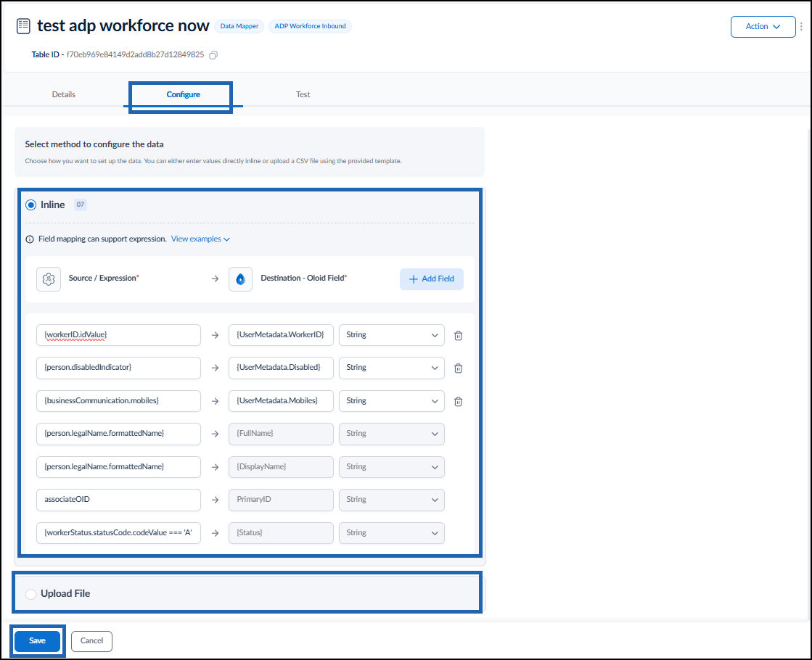Click the workerID.idValue source field
Viewport: 812px width, 660px height.
click(x=118, y=335)
